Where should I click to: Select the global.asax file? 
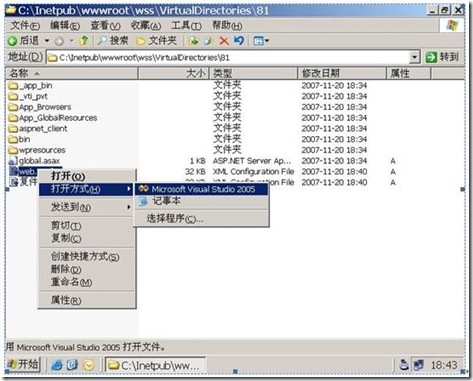(x=34, y=161)
